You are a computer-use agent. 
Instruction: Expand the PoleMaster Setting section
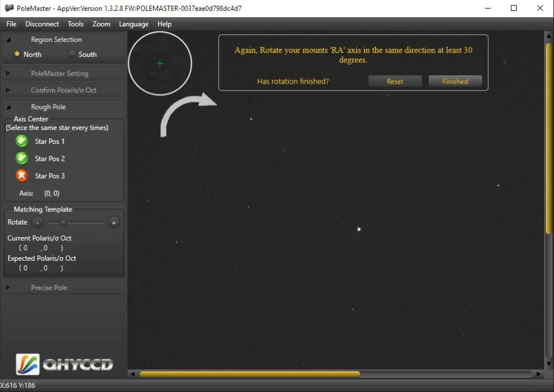click(x=8, y=73)
